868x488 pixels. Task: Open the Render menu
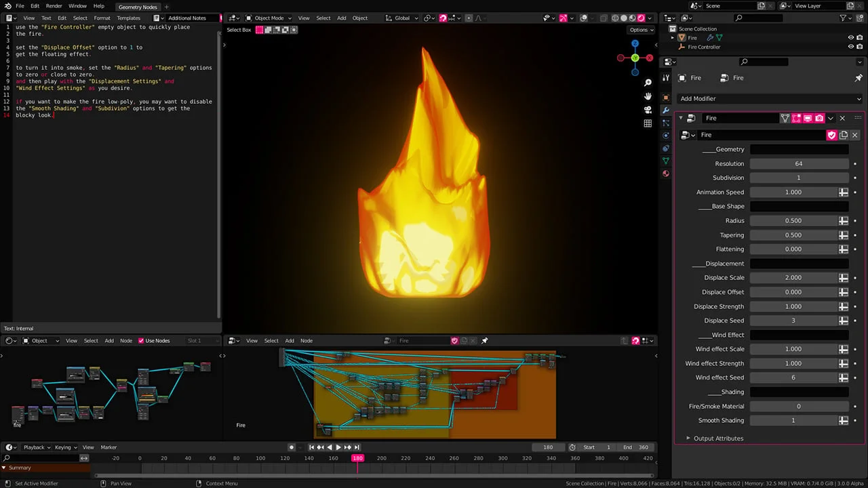pos(53,5)
